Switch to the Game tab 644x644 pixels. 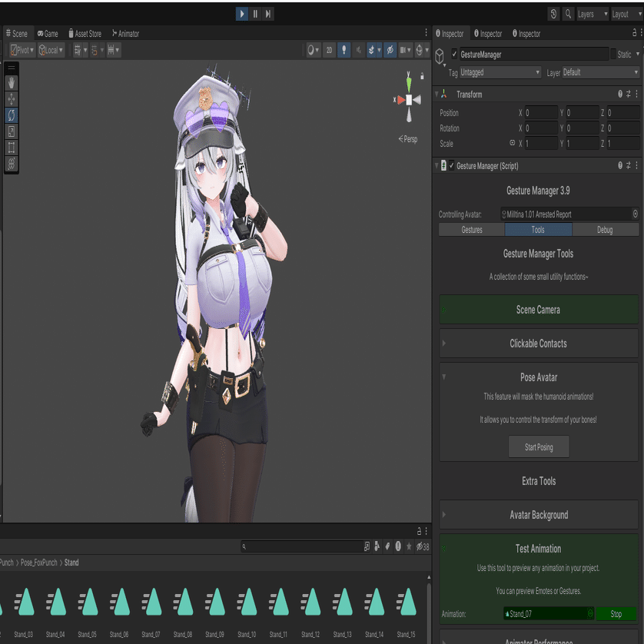pos(48,34)
